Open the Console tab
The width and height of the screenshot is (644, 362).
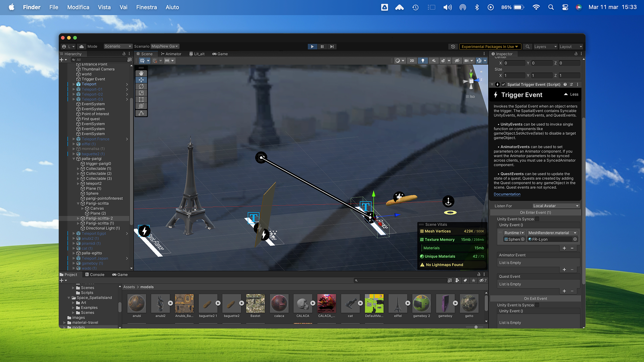(x=95, y=275)
